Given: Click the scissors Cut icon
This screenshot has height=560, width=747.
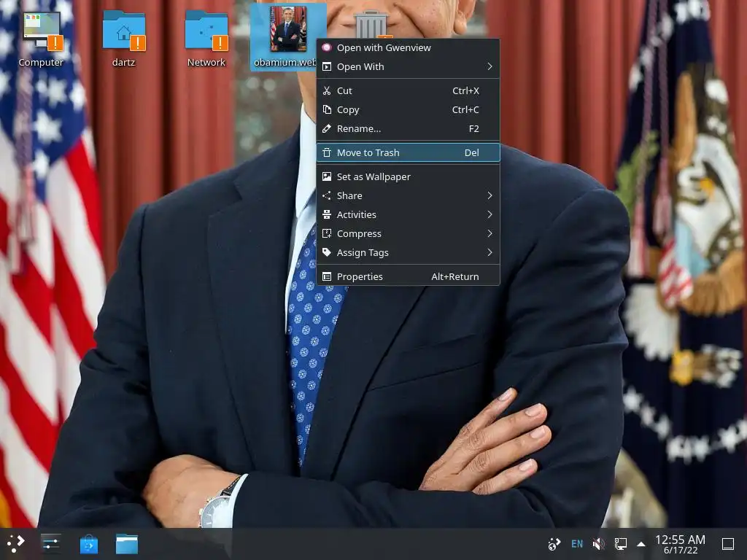Looking at the screenshot, I should [x=327, y=90].
